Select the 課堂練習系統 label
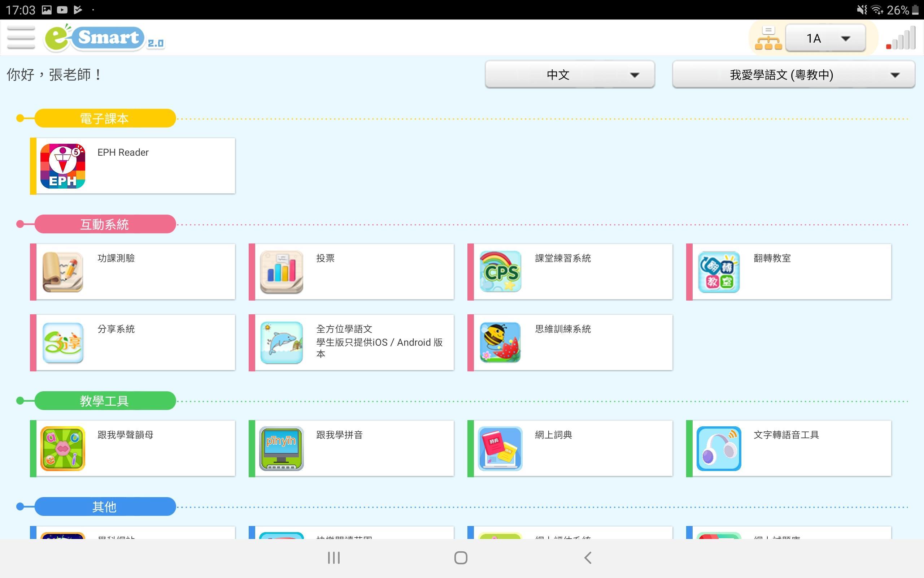 (x=563, y=258)
